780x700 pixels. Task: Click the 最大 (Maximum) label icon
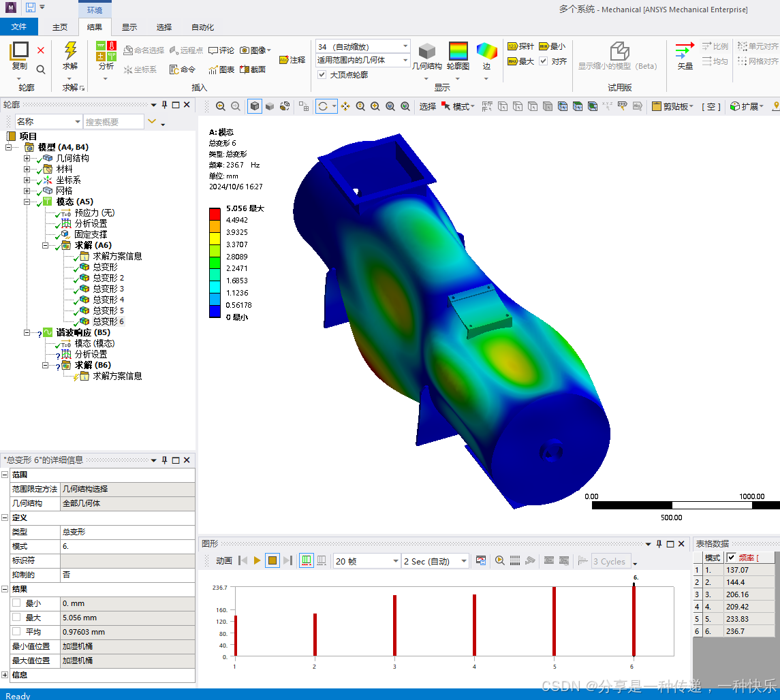click(x=512, y=61)
